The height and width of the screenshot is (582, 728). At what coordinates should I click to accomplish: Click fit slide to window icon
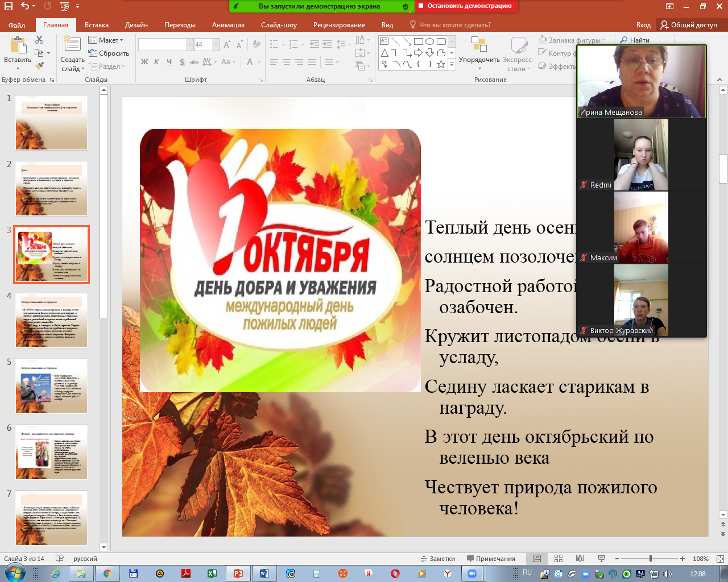point(720,559)
